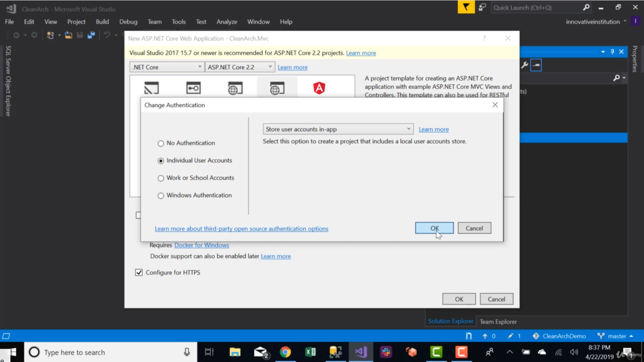Open the SQL Server Object Explorer side tab
Viewport: 644px width, 362px height.
point(8,81)
